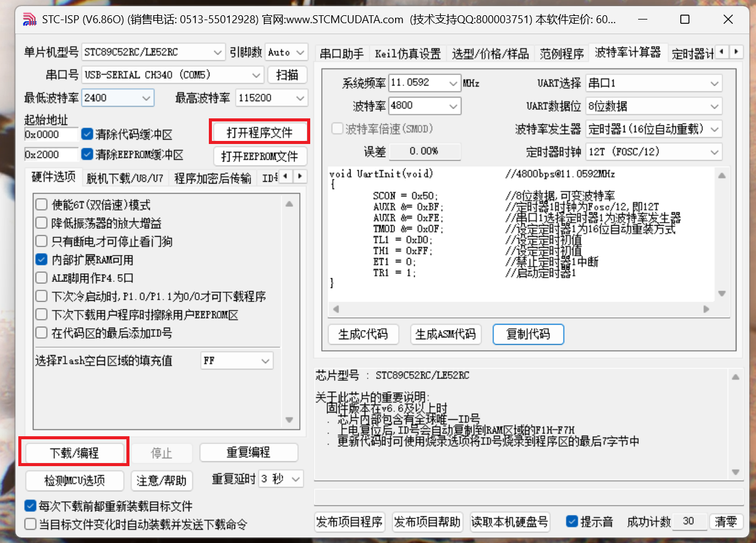
Task: Maximize the STC-ISP window
Action: 685,20
